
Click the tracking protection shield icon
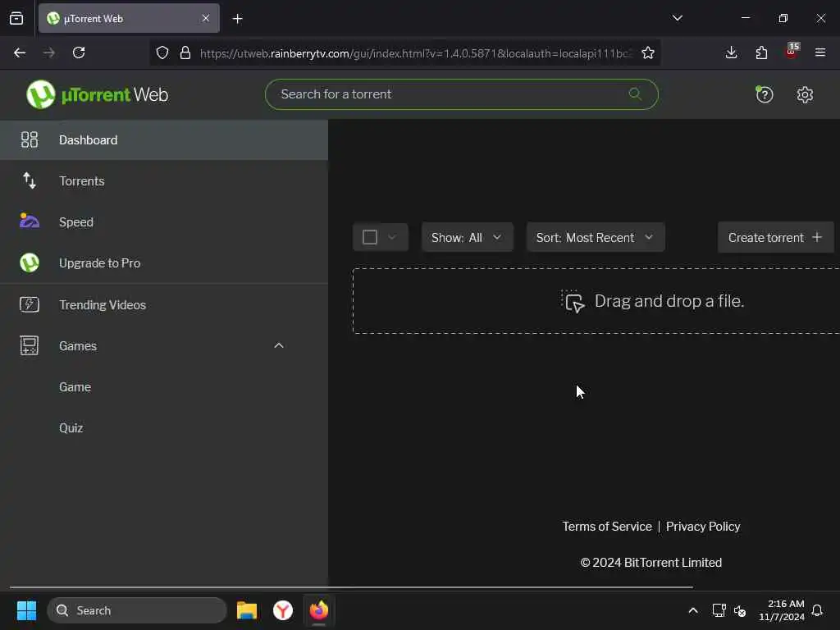[162, 52]
